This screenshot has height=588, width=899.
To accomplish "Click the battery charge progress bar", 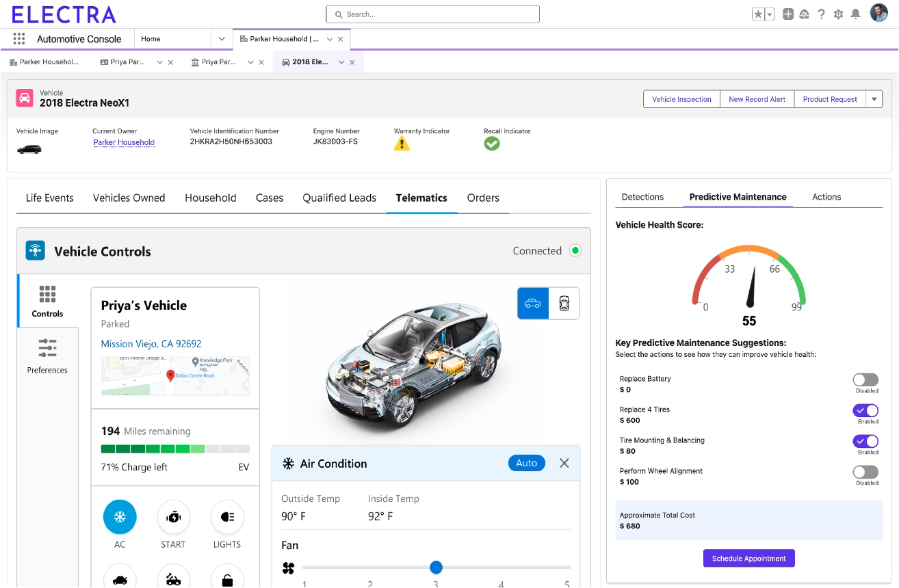I will click(175, 449).
